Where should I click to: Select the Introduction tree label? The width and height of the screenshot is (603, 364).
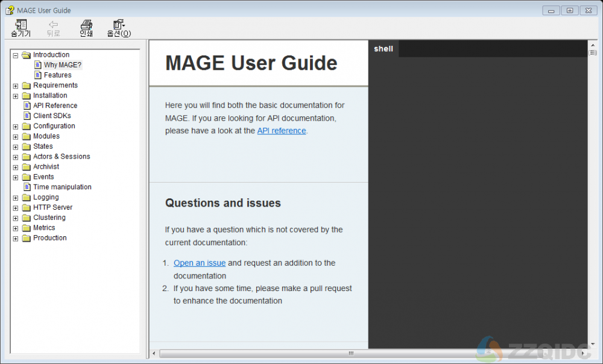click(x=51, y=55)
